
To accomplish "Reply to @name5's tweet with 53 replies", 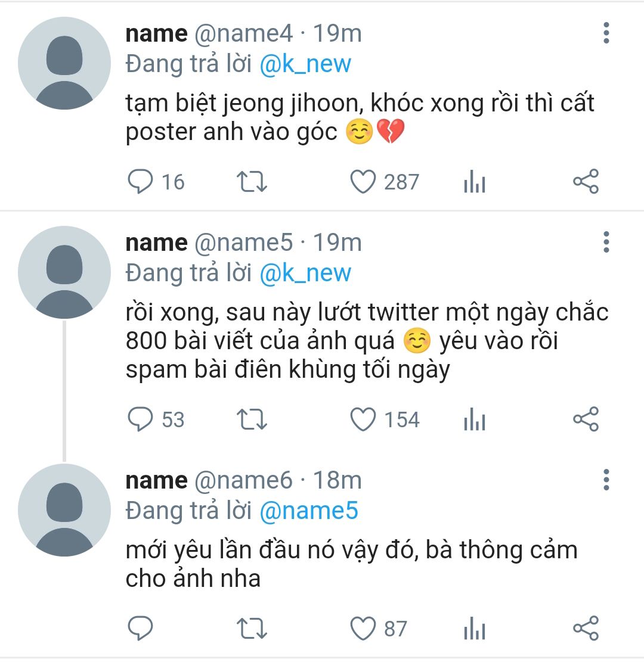I will [140, 419].
